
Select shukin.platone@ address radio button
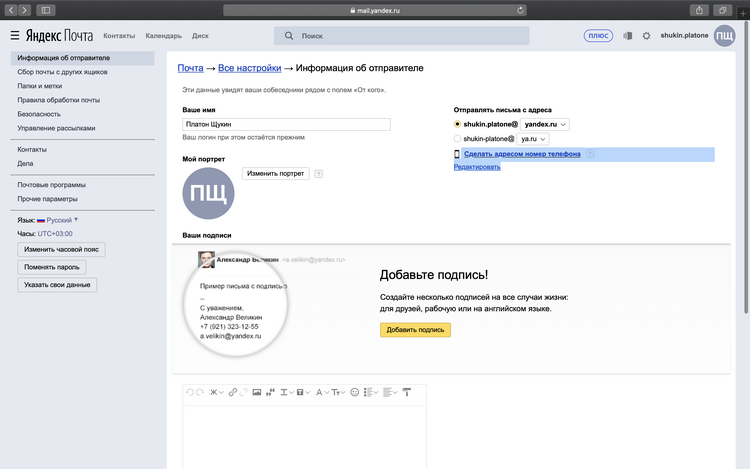(457, 124)
